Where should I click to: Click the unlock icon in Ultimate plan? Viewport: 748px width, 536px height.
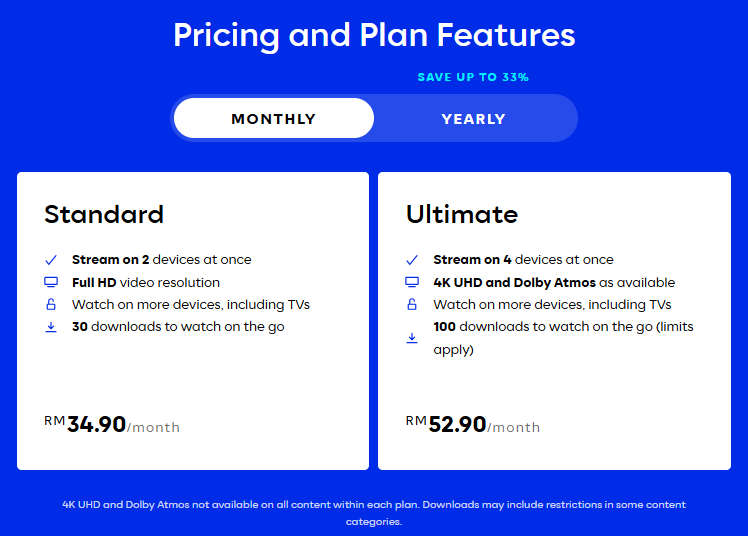pyautogui.click(x=412, y=304)
